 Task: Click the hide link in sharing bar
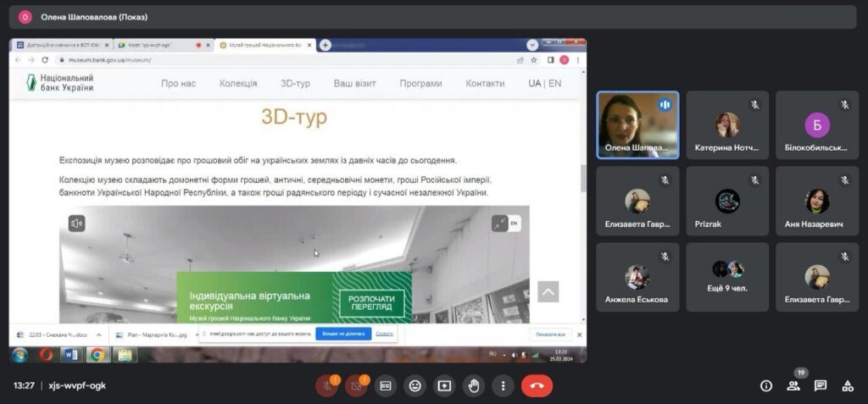tap(384, 334)
